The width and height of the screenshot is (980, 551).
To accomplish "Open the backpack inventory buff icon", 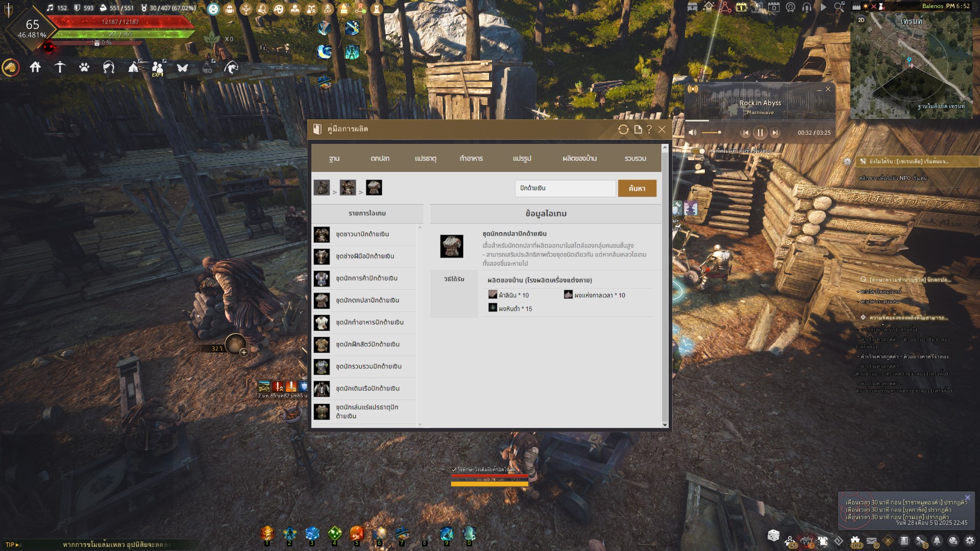I will pyautogui.click(x=230, y=9).
